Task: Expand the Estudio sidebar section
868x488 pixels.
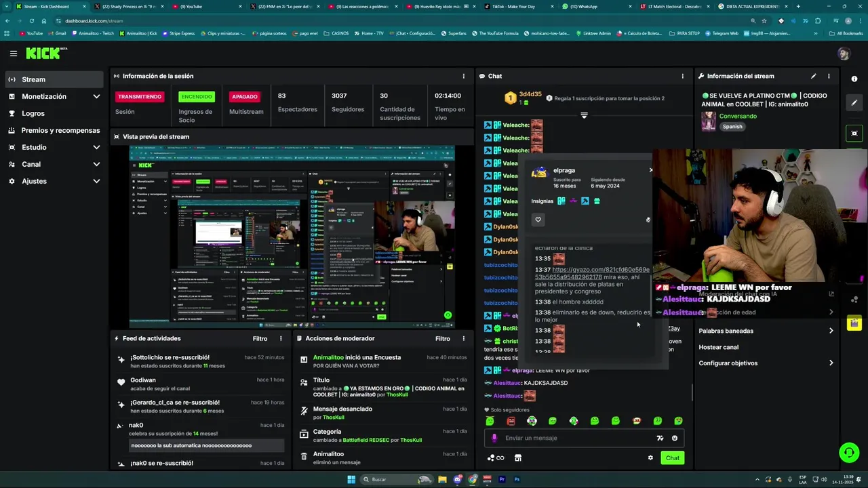Action: (x=96, y=147)
